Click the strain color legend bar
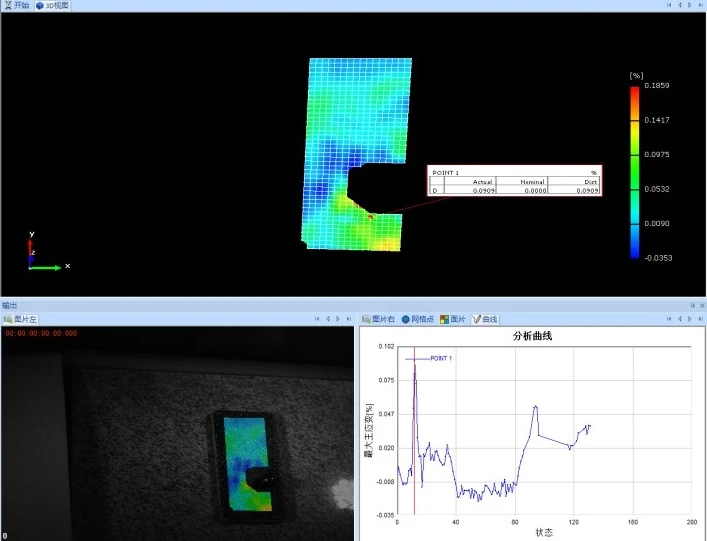 (634, 172)
